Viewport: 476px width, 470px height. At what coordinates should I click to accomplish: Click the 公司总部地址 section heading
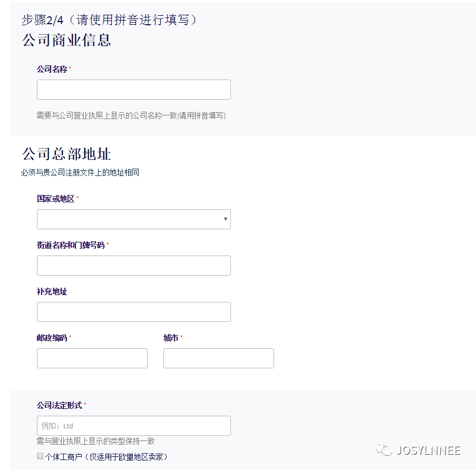pyautogui.click(x=65, y=154)
